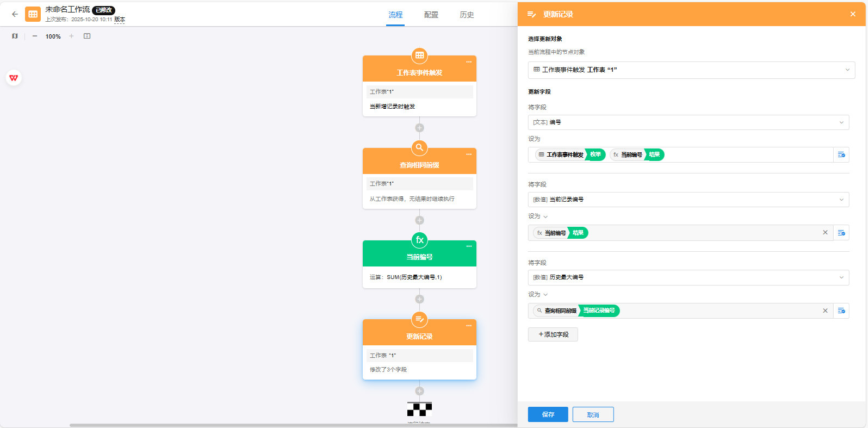This screenshot has width=868, height=428.
Task: Zoom out the canvas with minus icon
Action: point(35,36)
